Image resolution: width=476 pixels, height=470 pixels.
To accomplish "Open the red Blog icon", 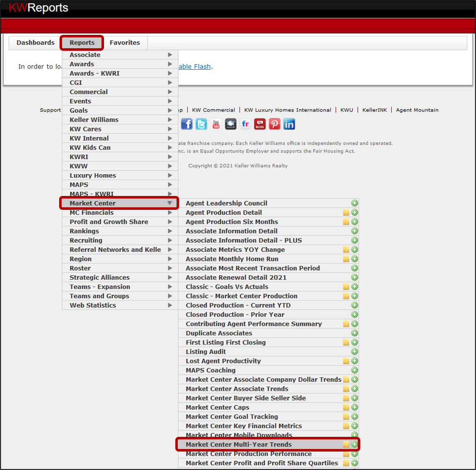I will (260, 124).
